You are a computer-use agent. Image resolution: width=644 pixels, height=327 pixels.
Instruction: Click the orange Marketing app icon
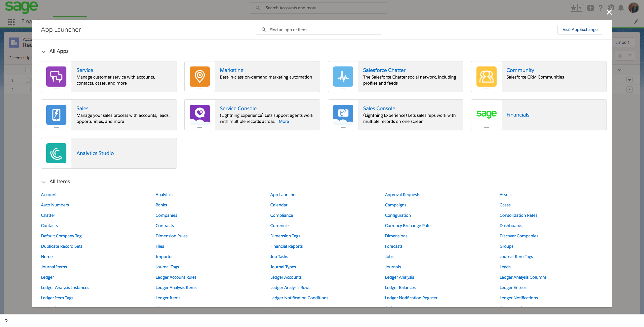click(199, 77)
